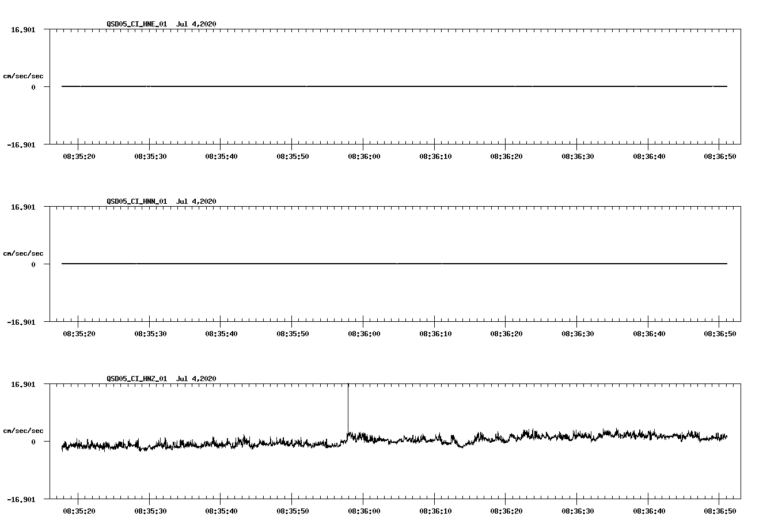Click the 08:36:20 time label under HNE plot

click(507, 157)
